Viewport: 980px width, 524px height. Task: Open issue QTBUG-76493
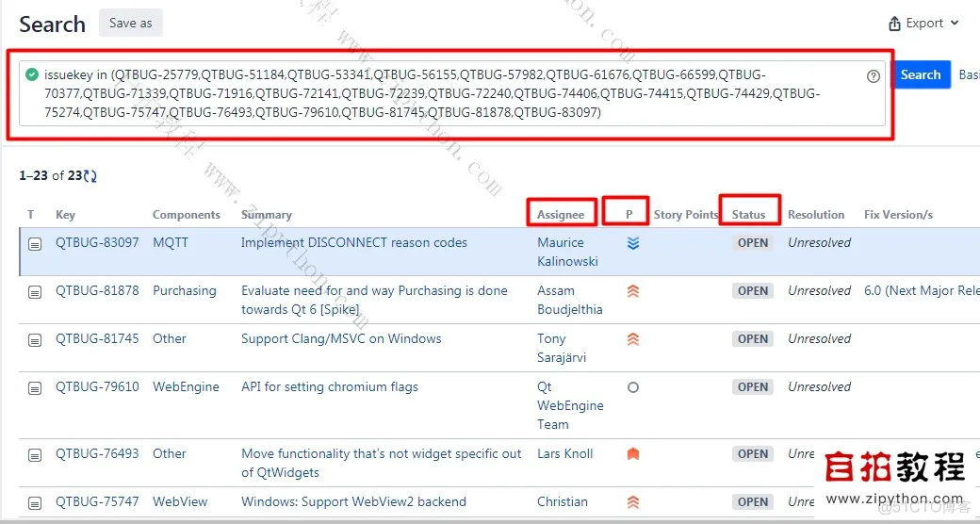[x=97, y=453]
